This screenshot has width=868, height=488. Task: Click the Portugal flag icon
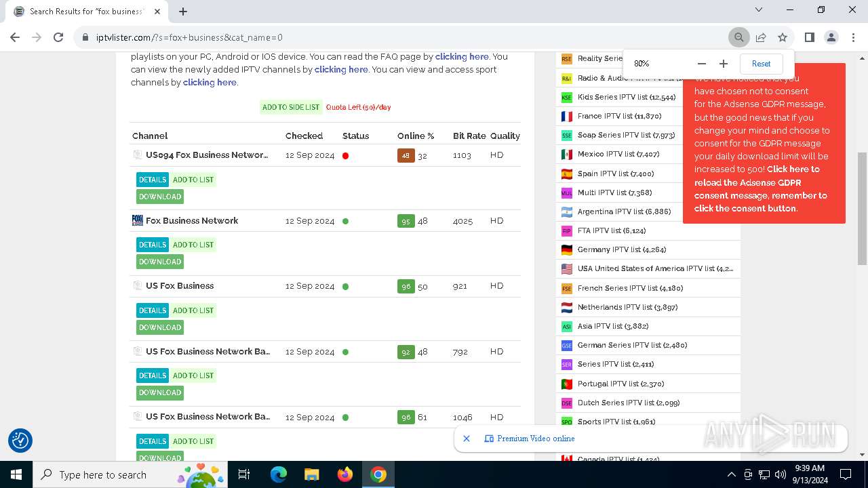(x=567, y=384)
